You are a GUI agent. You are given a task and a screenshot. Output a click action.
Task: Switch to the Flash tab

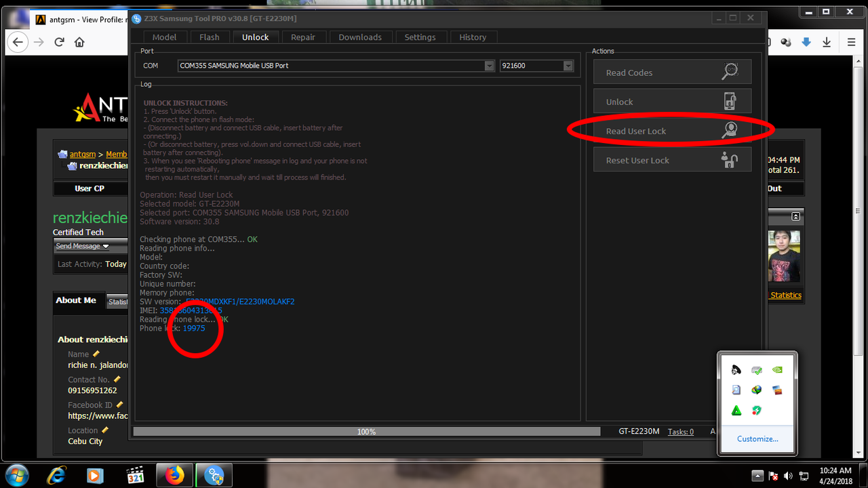210,37
